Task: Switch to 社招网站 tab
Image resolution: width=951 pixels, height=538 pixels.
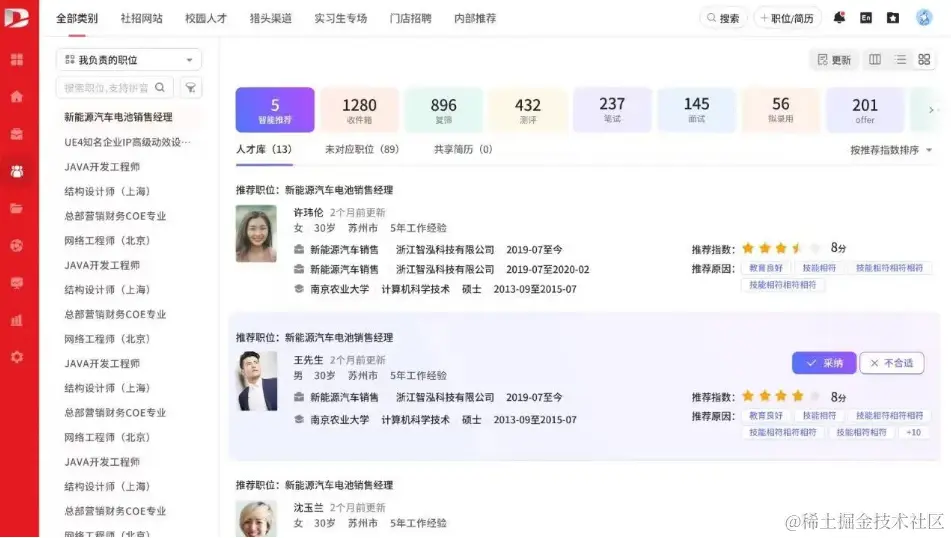Action: coord(141,18)
